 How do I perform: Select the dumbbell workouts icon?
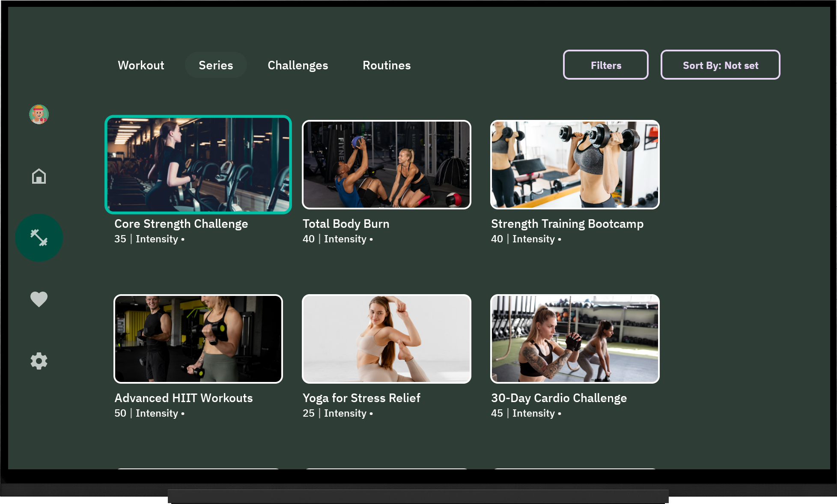pos(39,238)
